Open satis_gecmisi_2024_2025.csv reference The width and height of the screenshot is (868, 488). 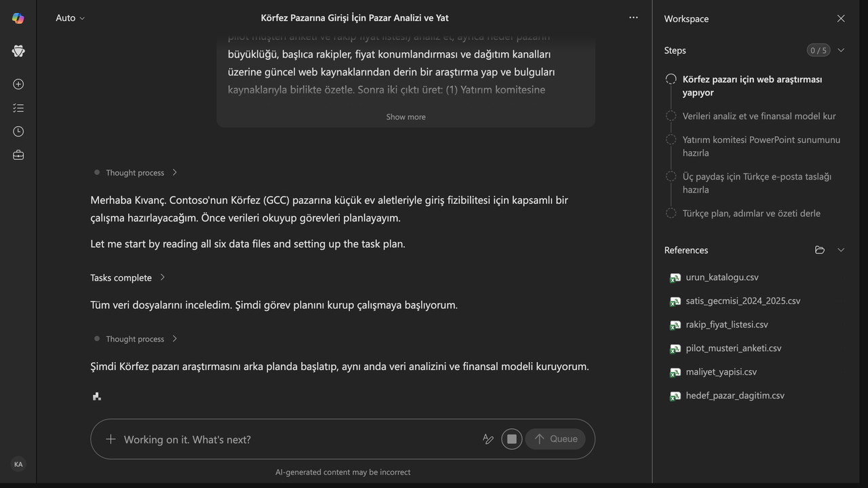743,301
